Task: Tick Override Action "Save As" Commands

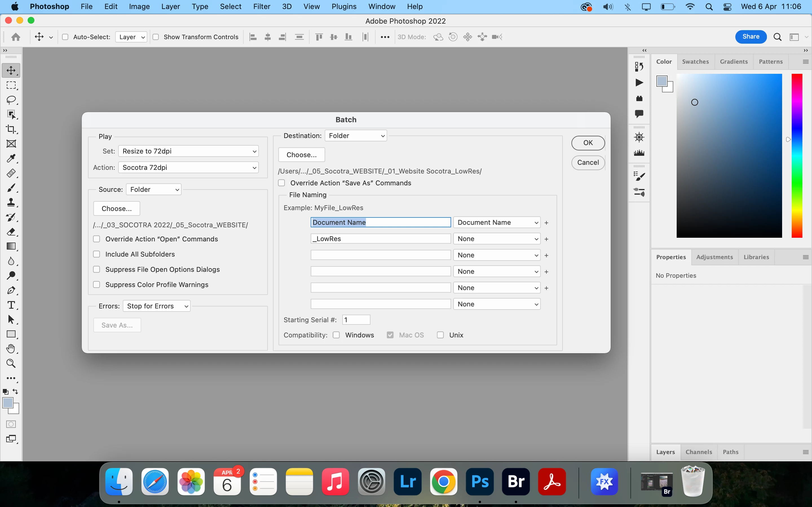Action: point(281,183)
